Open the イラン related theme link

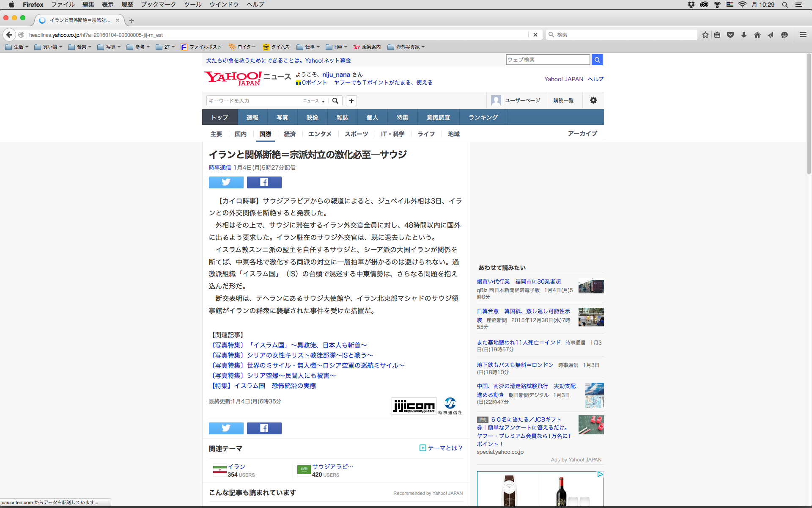[236, 467]
